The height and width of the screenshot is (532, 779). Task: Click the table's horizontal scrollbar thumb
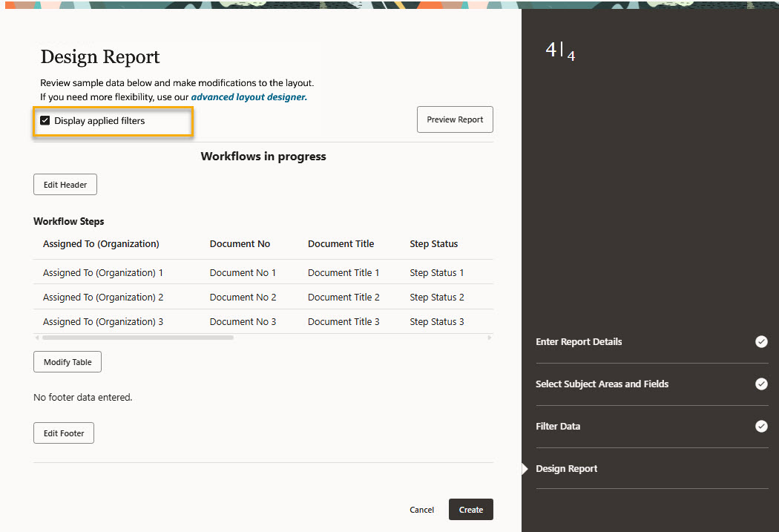137,338
